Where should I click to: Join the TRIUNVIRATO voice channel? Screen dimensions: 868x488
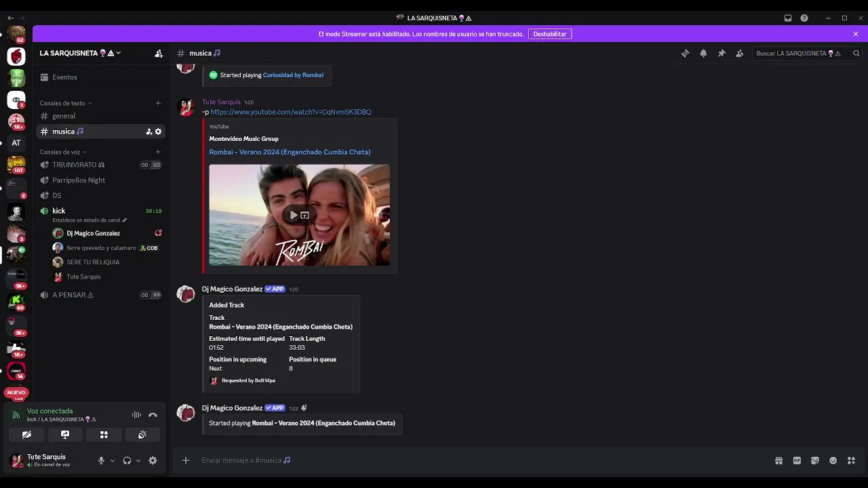101,165
